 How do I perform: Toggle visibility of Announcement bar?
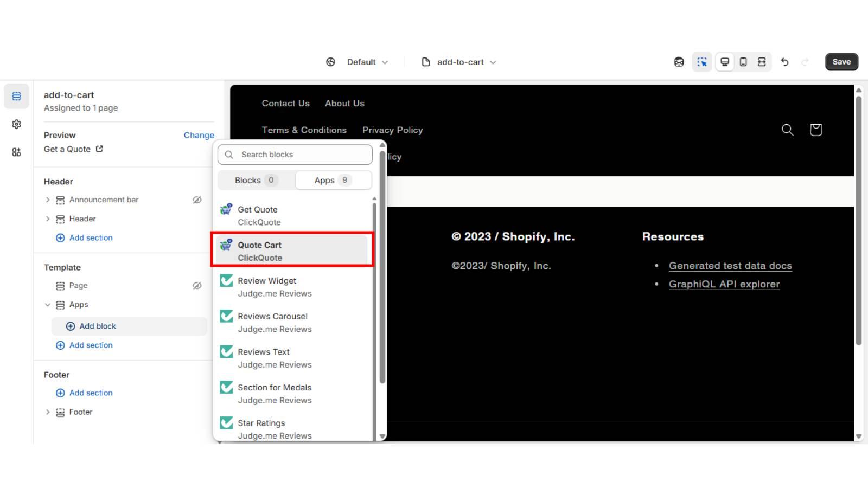coord(197,200)
